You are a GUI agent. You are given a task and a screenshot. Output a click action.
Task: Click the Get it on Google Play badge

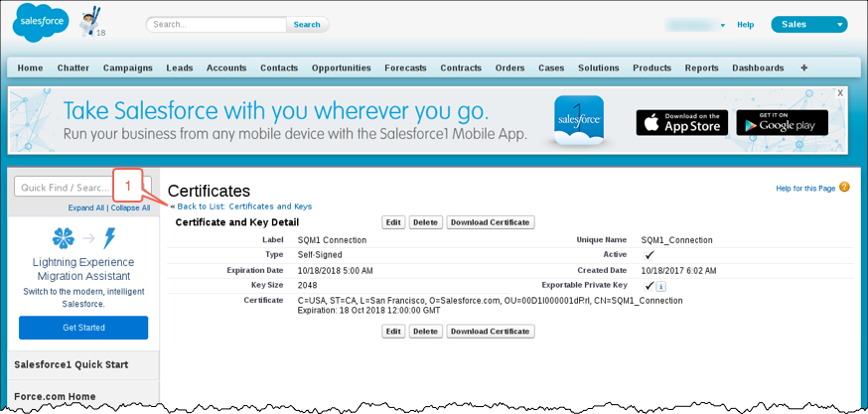tap(783, 122)
